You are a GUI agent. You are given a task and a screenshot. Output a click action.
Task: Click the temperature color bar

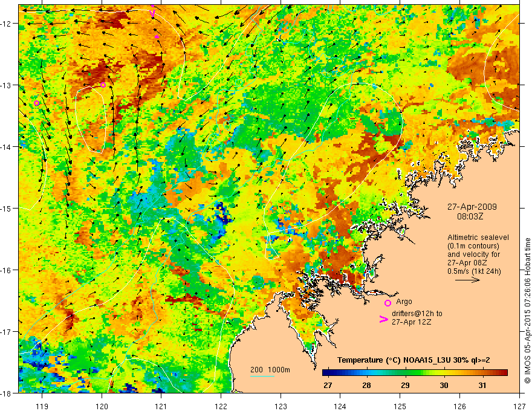coord(415,373)
